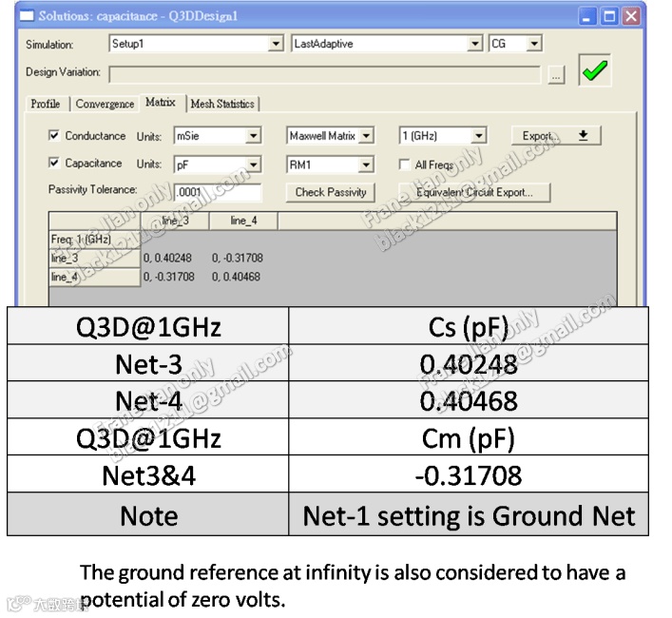Expand the LastAdaptive dropdown
Screen dimensions: 672x618
click(475, 44)
